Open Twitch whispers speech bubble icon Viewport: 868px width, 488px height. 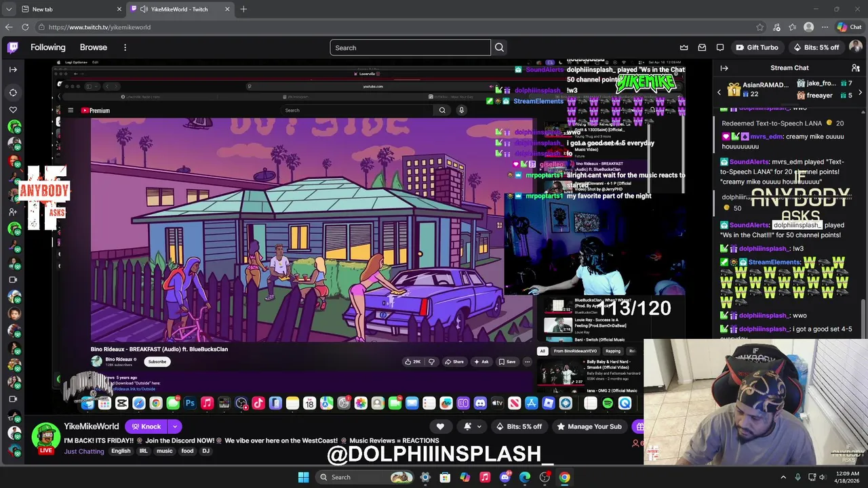[720, 47]
